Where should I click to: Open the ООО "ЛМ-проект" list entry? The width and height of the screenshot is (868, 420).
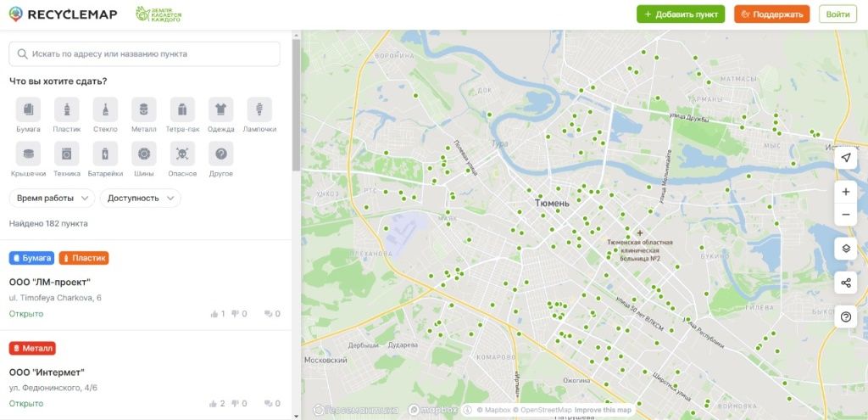(50, 282)
